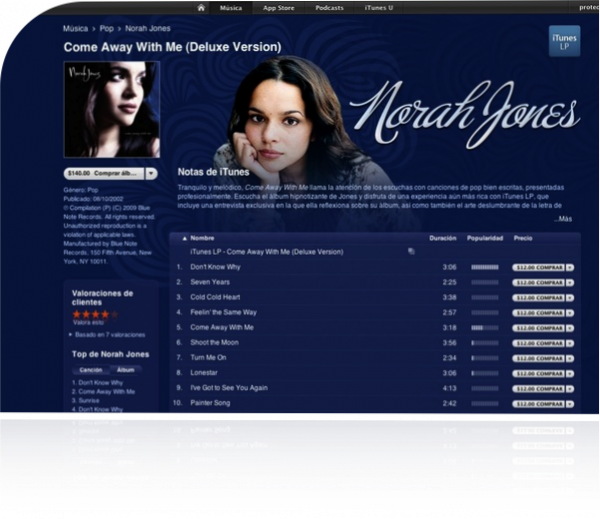Screen dimensions: 600x519
Task: Buy Turn Me On track
Action: click(538, 358)
